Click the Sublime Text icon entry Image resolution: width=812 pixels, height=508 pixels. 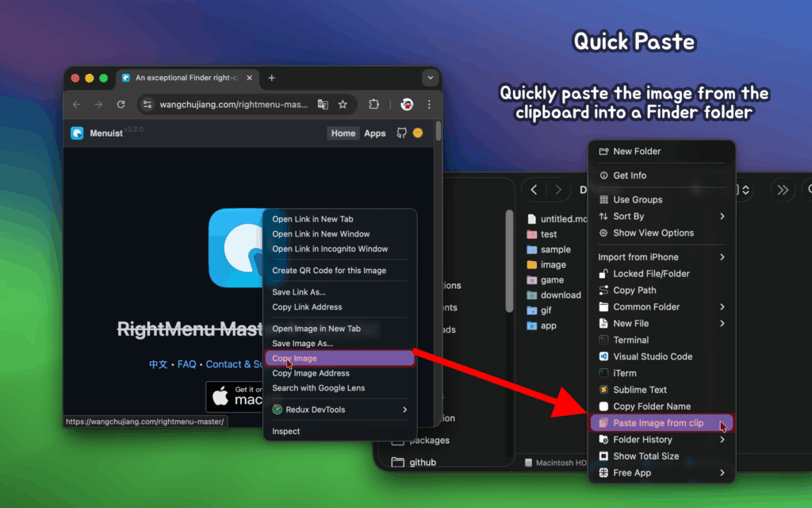(603, 390)
